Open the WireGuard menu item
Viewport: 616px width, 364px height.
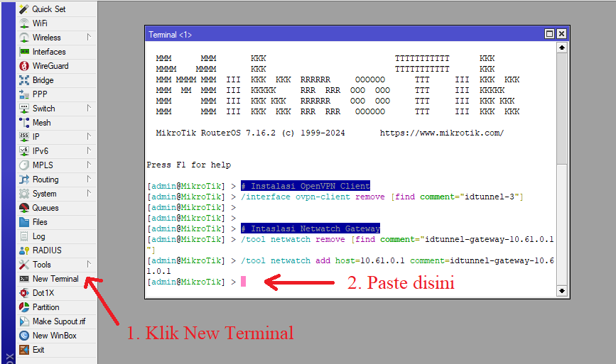coord(50,66)
